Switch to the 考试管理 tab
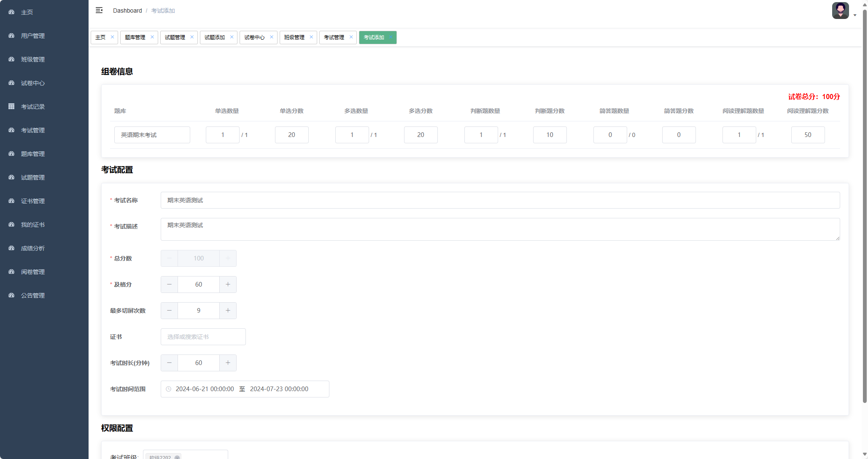The width and height of the screenshot is (868, 459). 334,38
